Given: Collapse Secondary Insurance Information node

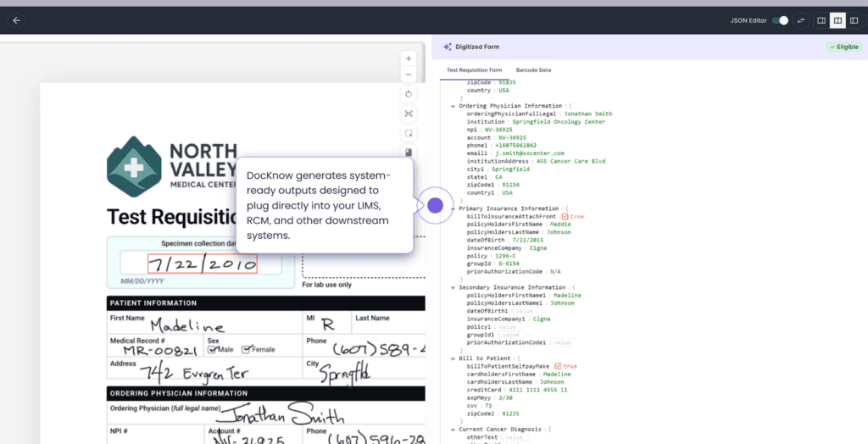Looking at the screenshot, I should [453, 287].
